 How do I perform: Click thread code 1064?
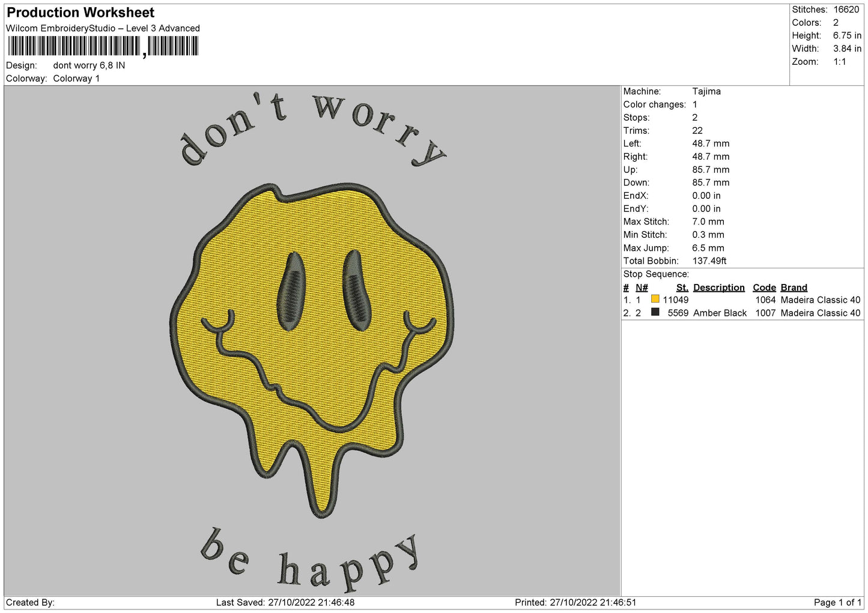coord(765,300)
